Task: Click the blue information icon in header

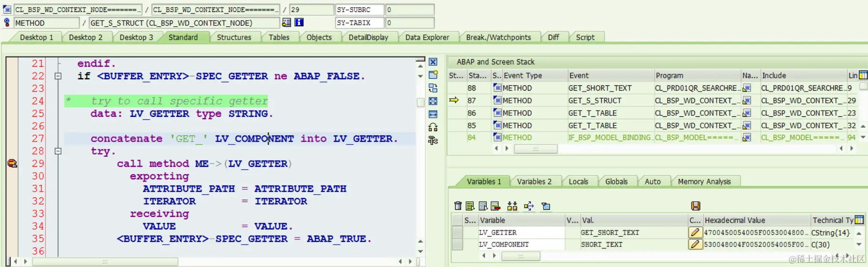Action: click(x=299, y=22)
